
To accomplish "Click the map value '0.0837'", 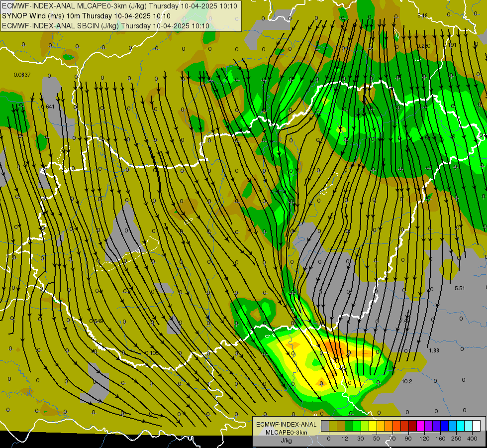I will 22,75.
